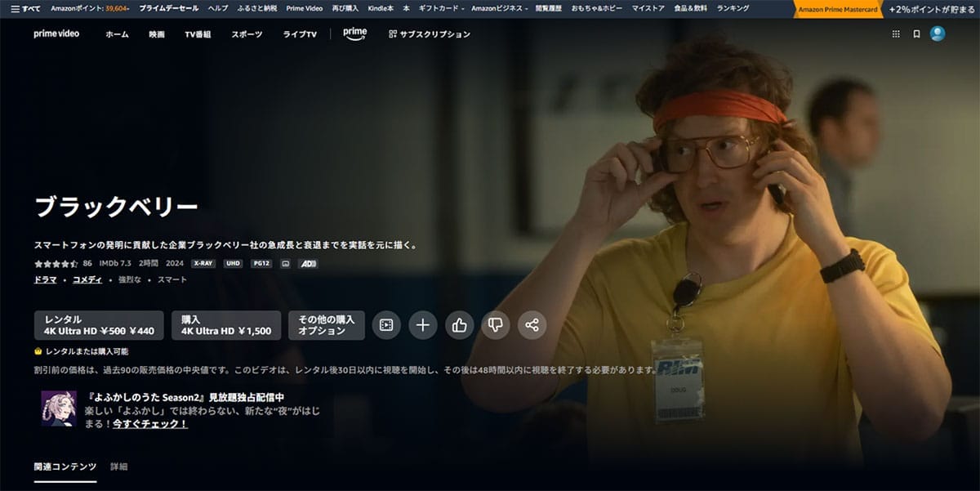Open 閲覧履歴 link
The height and width of the screenshot is (491, 980).
(x=549, y=8)
